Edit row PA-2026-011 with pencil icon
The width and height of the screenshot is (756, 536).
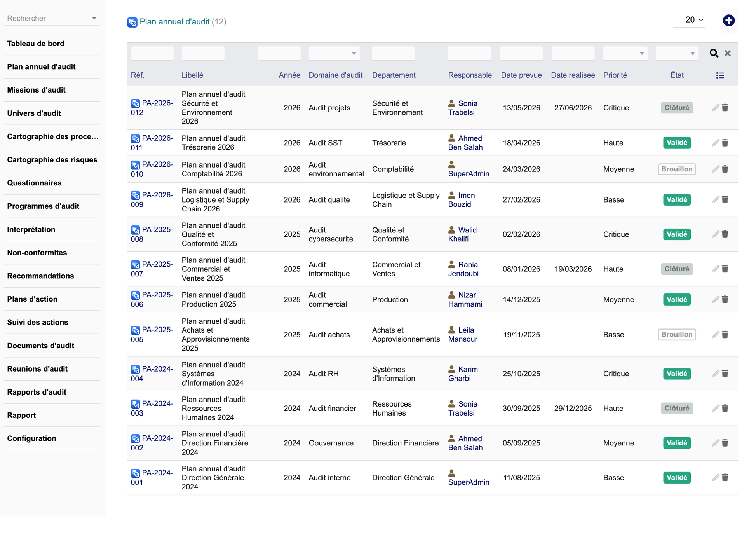click(x=715, y=143)
